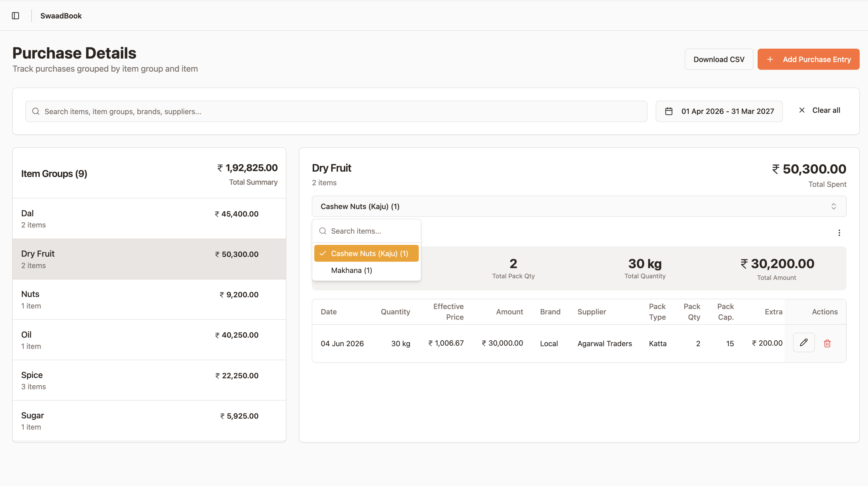Image resolution: width=868 pixels, height=486 pixels.
Task: Edit the 04 Jun 2026 purchase entry
Action: click(x=804, y=343)
